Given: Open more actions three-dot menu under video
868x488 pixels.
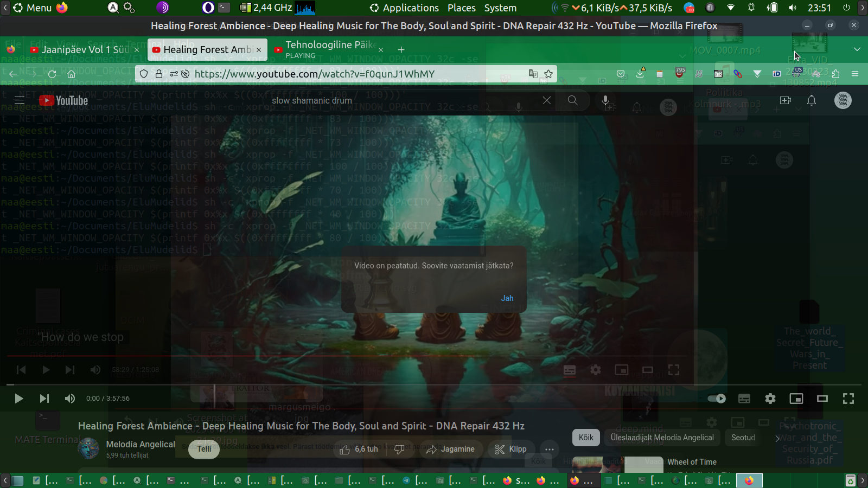Looking at the screenshot, I should pyautogui.click(x=550, y=449).
